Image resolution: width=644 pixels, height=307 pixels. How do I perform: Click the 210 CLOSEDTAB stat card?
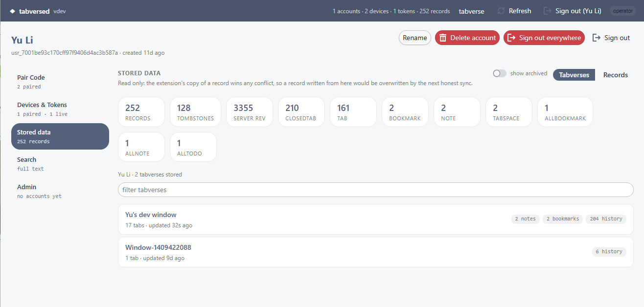(x=301, y=112)
